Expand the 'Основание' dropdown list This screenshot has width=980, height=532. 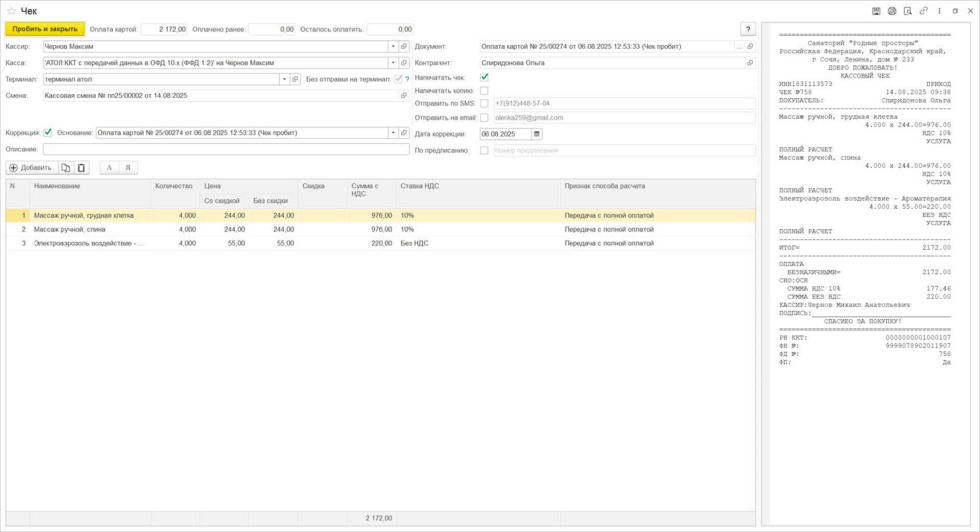click(x=393, y=133)
